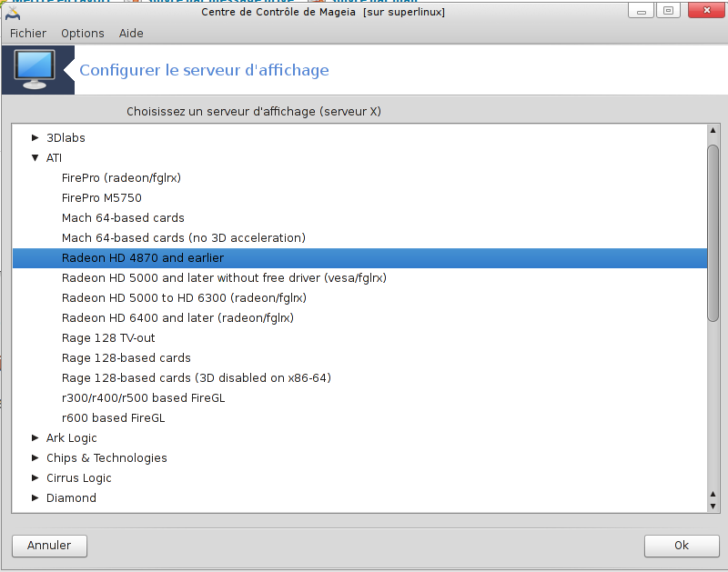The height and width of the screenshot is (572, 728).
Task: Click the Cirrus Logic label
Action: [79, 477]
